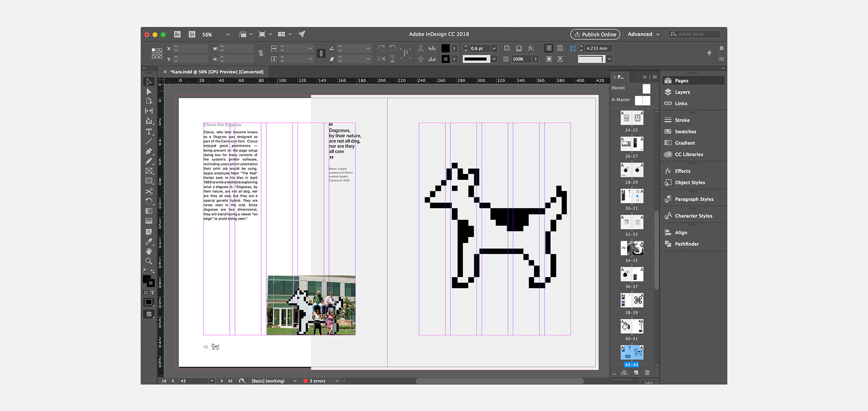Open Adobe Bridge via Br icon

pyautogui.click(x=177, y=34)
